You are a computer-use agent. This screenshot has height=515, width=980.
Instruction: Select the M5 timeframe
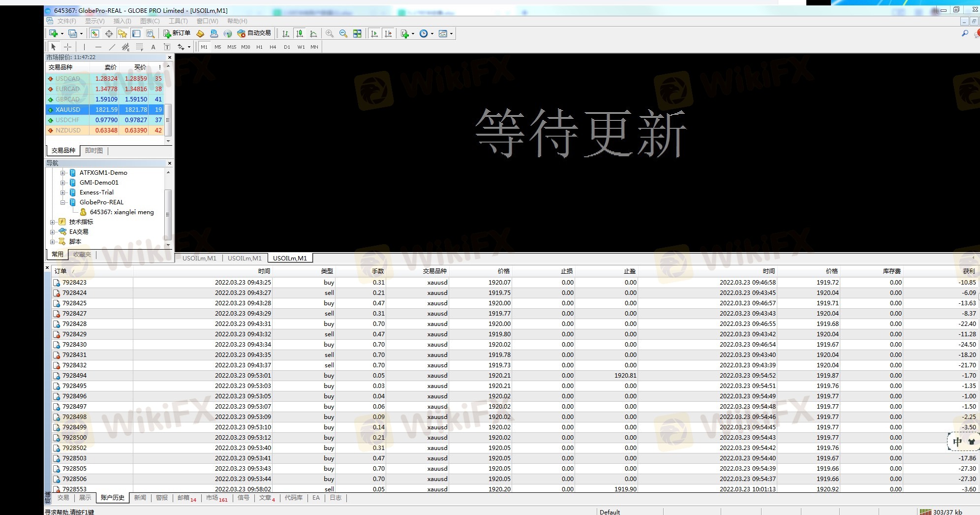click(218, 47)
